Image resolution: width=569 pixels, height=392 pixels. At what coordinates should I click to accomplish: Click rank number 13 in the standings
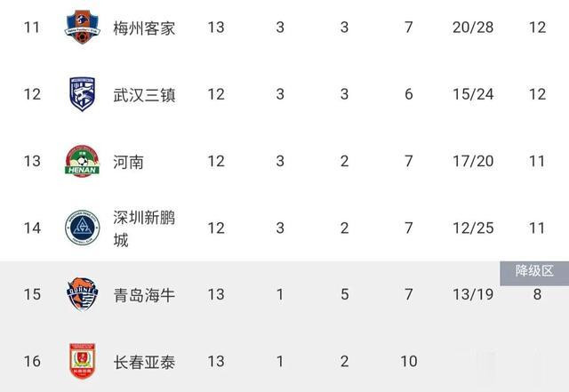(32, 161)
